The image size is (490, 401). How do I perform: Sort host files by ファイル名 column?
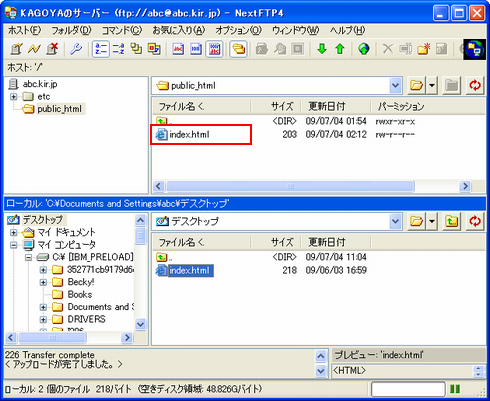pos(201,106)
